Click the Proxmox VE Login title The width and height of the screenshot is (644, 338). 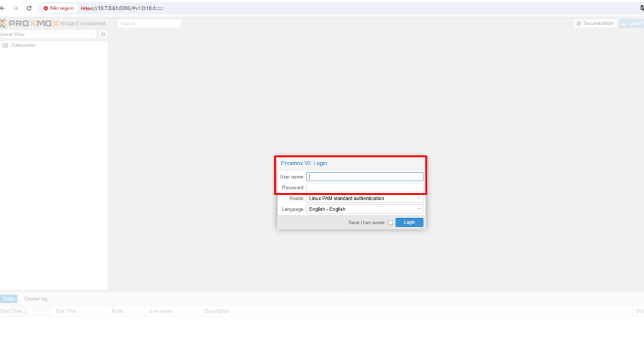pos(304,163)
